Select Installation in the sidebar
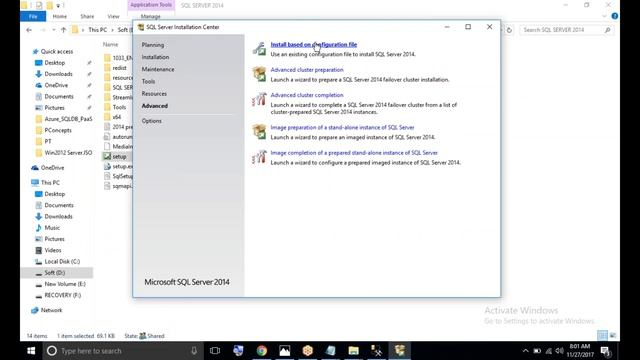 click(155, 57)
